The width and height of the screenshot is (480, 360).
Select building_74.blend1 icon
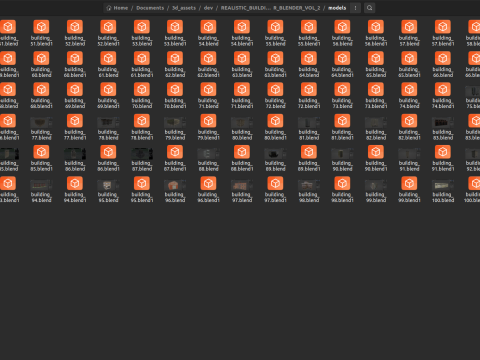point(443,89)
